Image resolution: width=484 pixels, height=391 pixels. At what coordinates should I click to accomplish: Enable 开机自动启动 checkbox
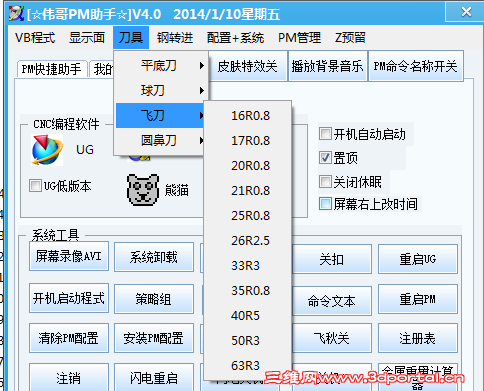325,134
